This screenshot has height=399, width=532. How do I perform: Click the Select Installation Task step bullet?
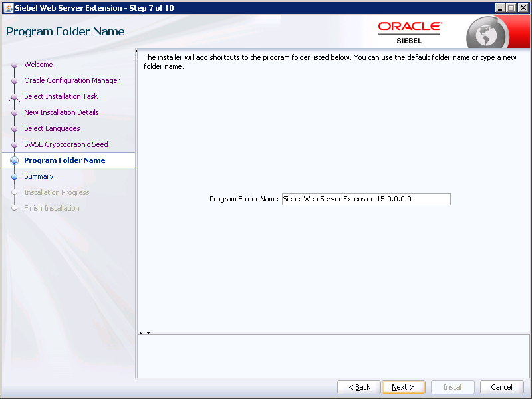[x=14, y=97]
